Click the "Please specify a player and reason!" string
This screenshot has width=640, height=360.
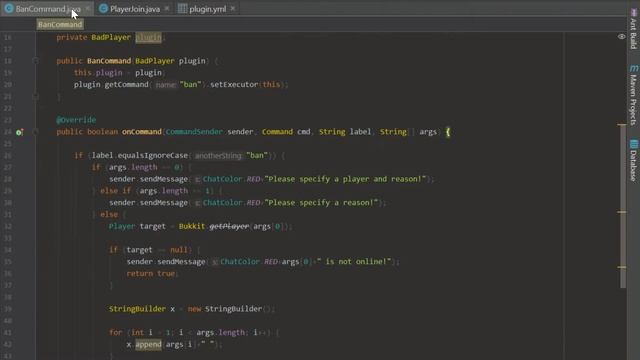[x=345, y=179]
